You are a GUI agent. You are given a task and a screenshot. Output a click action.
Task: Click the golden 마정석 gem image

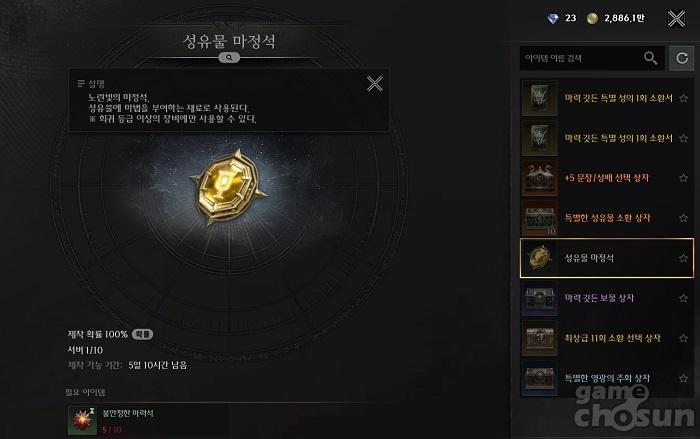[x=229, y=187]
